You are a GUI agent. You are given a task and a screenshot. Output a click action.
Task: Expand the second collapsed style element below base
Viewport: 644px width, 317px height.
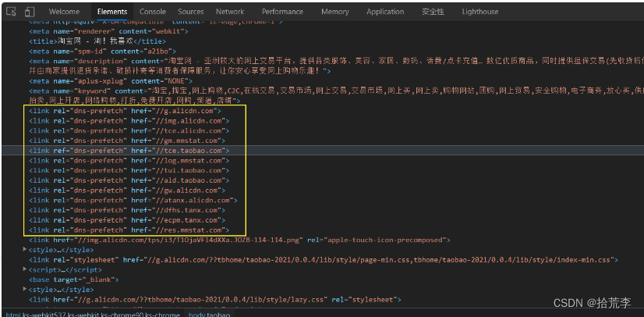26,290
